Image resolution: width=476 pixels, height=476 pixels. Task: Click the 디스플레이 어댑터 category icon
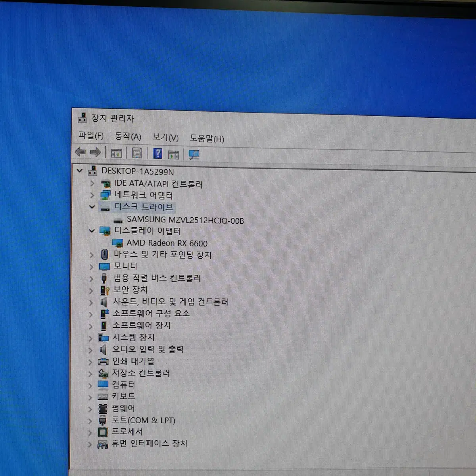pos(105,231)
